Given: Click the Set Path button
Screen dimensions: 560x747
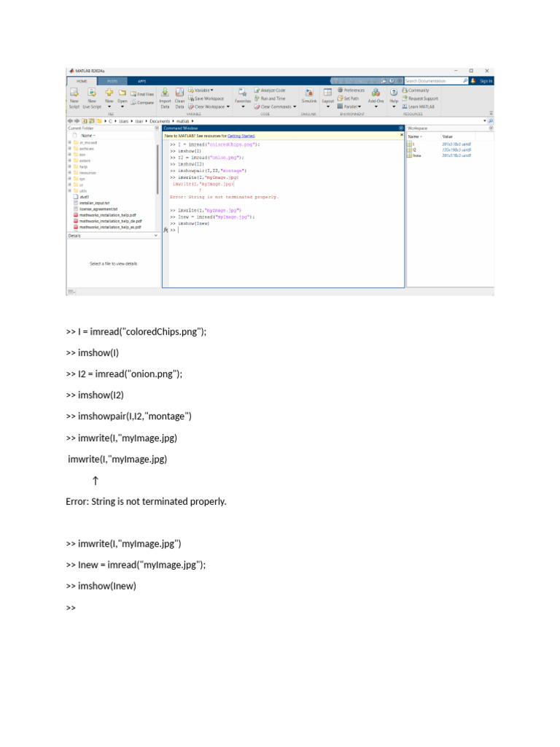Looking at the screenshot, I should click(348, 98).
